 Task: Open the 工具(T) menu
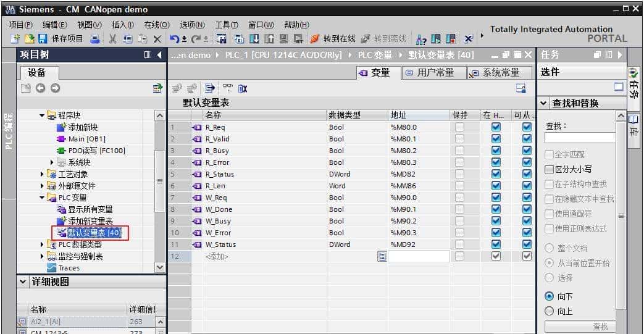pos(227,25)
